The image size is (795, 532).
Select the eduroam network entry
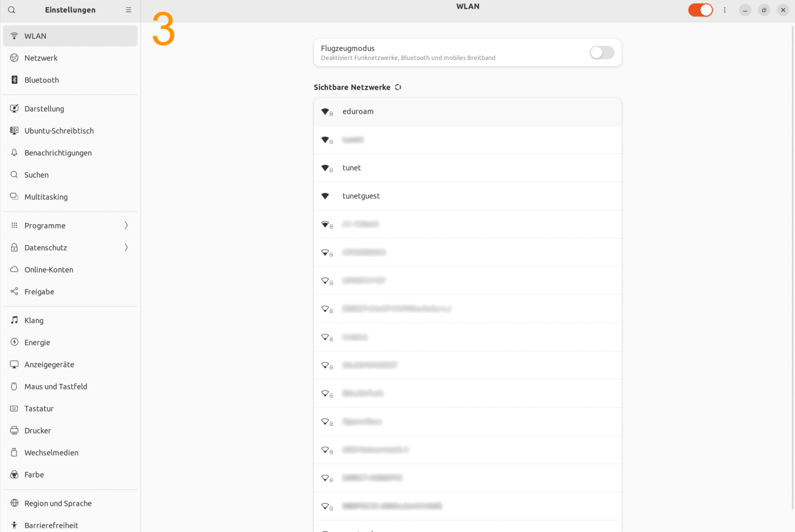pyautogui.click(x=467, y=111)
